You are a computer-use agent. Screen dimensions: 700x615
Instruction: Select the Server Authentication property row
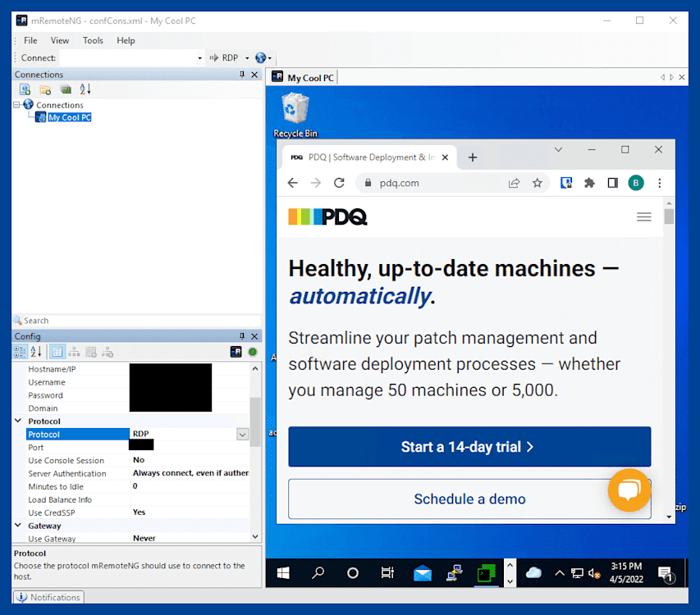pos(138,473)
